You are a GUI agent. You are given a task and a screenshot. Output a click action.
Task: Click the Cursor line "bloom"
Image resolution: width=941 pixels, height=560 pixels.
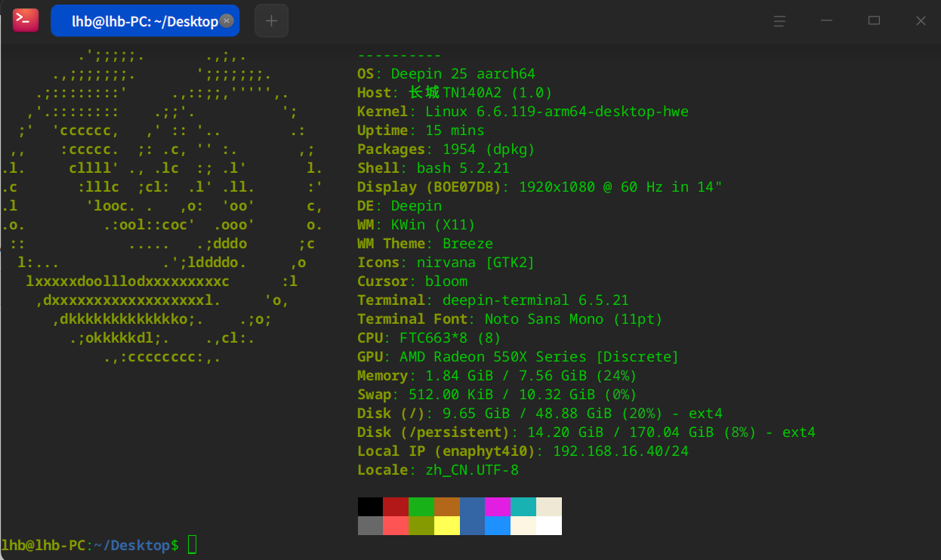[x=412, y=282]
